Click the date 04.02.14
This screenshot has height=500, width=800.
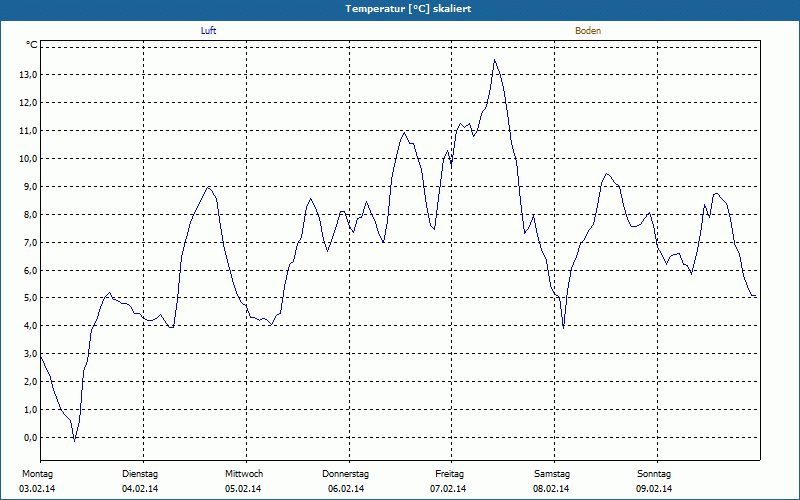point(140,489)
